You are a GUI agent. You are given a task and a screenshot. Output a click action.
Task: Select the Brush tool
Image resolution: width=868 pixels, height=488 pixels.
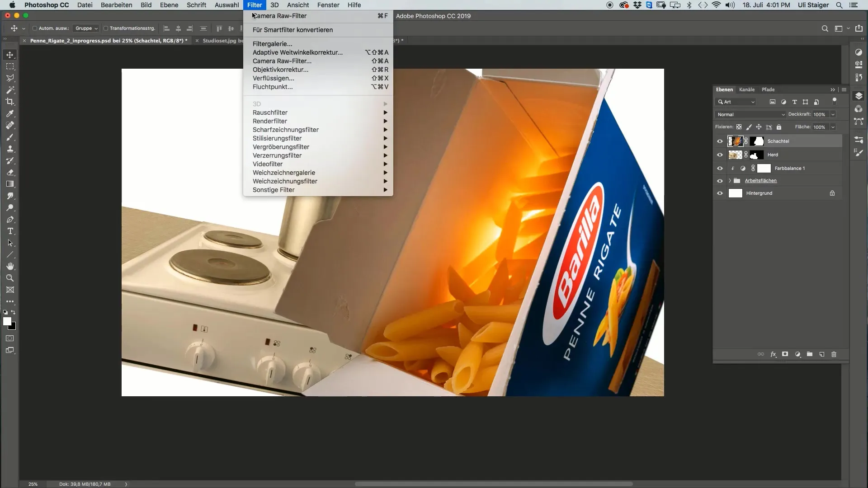10,137
